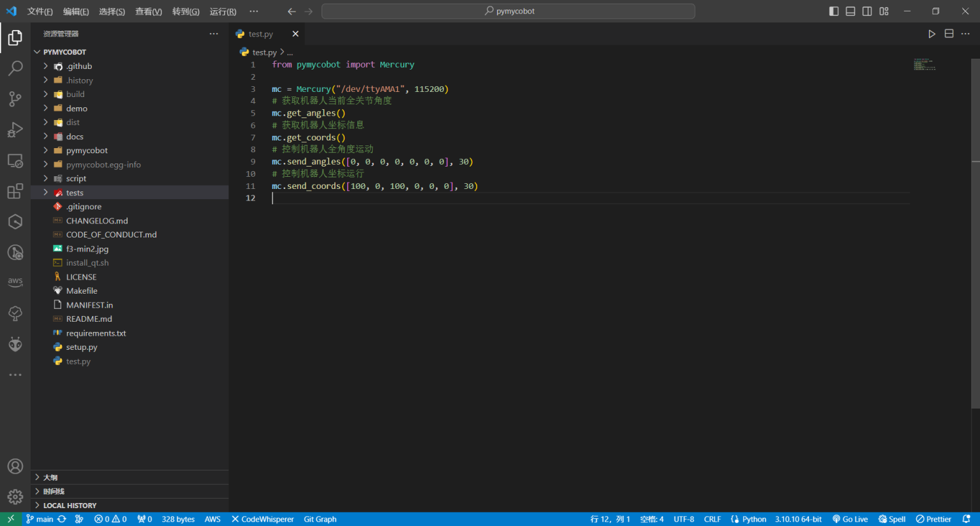
Task: Toggle the secondary sidebar visibility
Action: 867,11
